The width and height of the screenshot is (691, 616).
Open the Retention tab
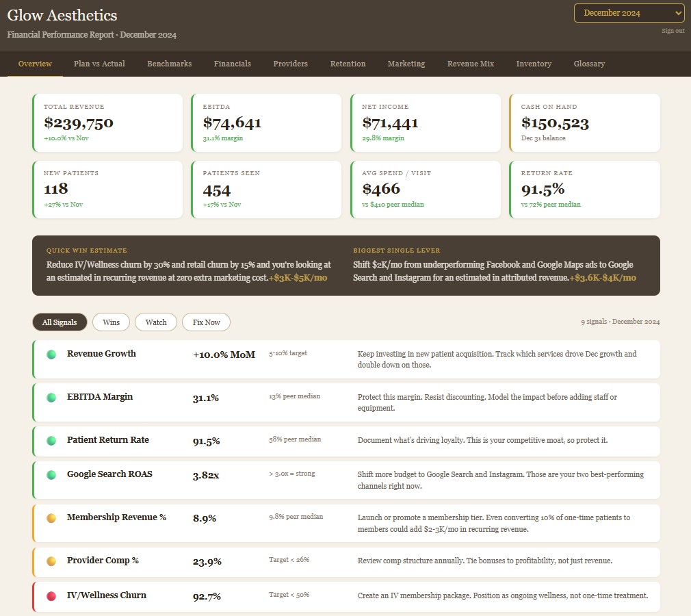click(348, 64)
